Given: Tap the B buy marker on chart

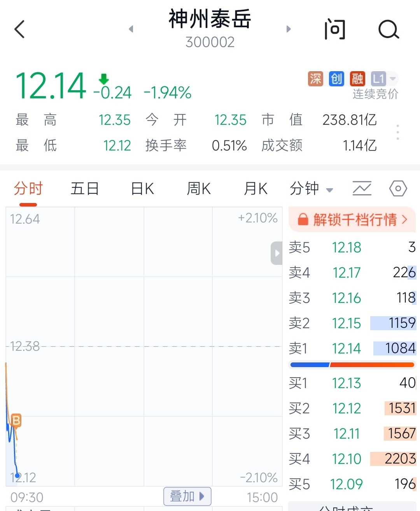Looking at the screenshot, I should click(x=16, y=420).
